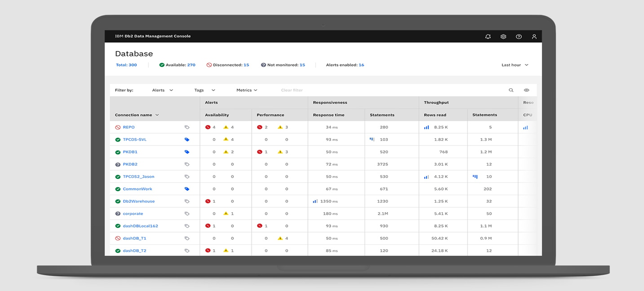The image size is (644, 291).
Task: Click the bar chart icon beside 1350 ms
Action: click(x=315, y=201)
